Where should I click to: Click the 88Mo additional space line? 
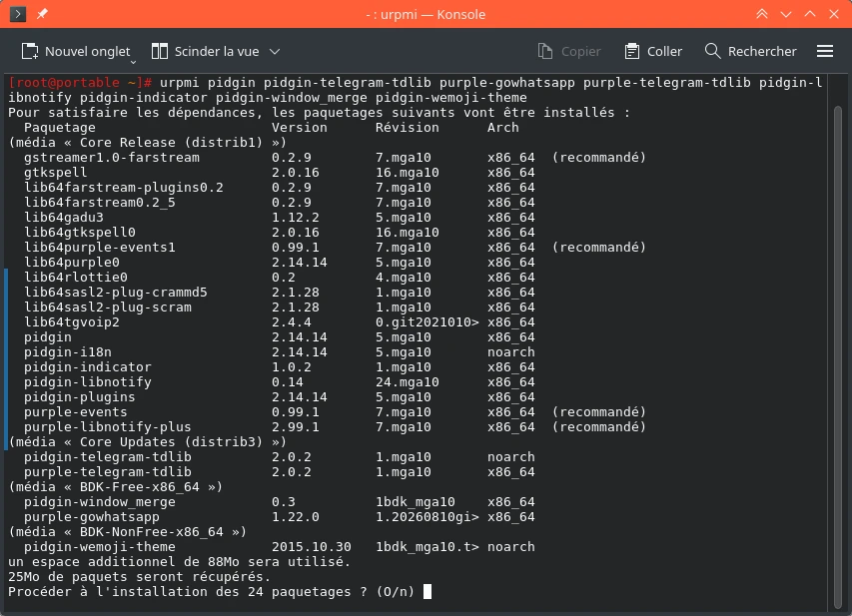[x=180, y=562]
